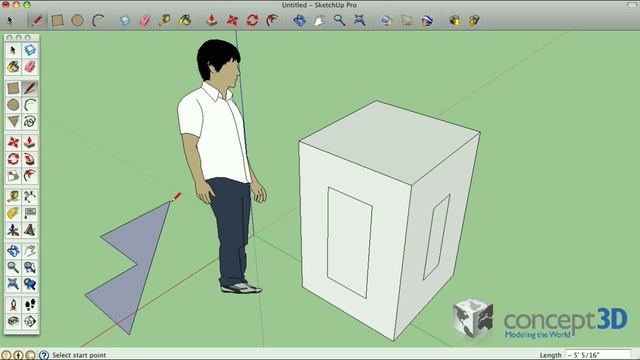Pick the Polygon triangle tool in palette

(x=13, y=121)
